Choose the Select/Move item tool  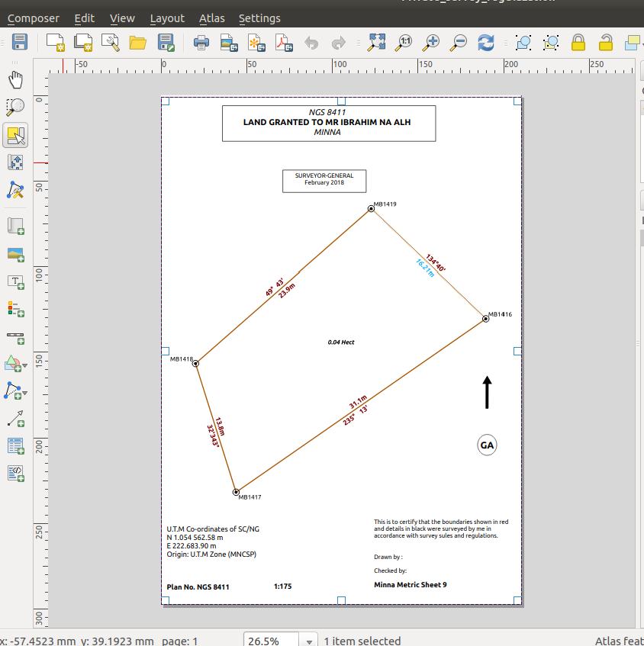(15, 136)
